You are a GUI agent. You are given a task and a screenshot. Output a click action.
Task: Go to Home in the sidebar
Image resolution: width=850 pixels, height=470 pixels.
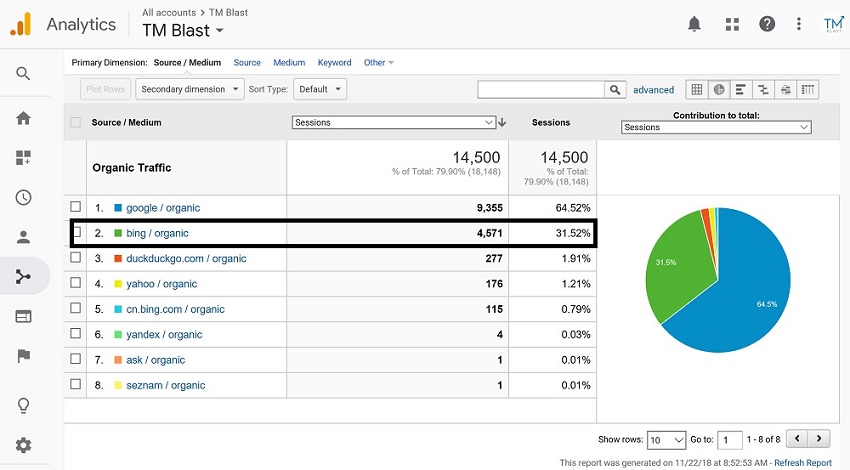tap(23, 118)
